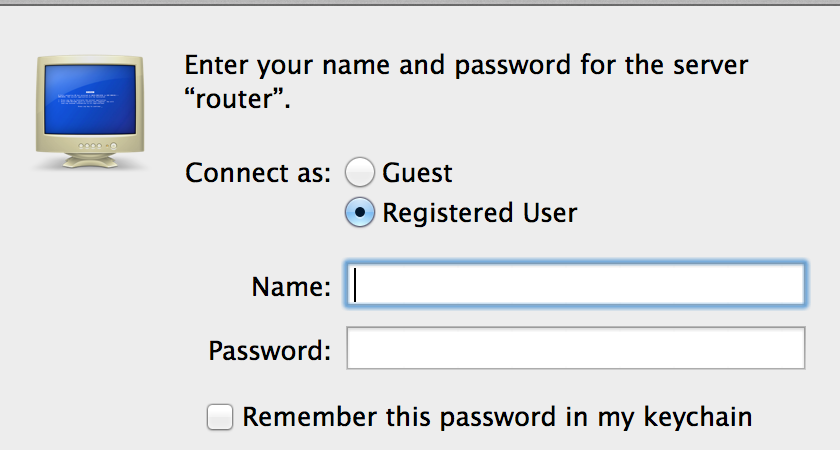Focus the Name text field

click(574, 285)
